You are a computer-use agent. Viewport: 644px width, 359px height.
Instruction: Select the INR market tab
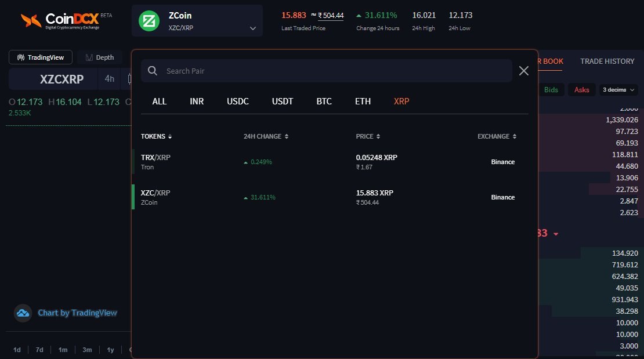coord(197,101)
